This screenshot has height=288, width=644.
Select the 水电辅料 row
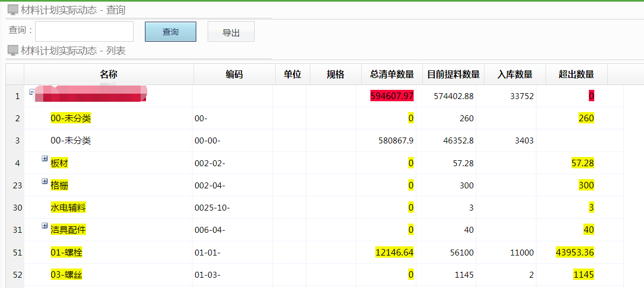pos(68,208)
